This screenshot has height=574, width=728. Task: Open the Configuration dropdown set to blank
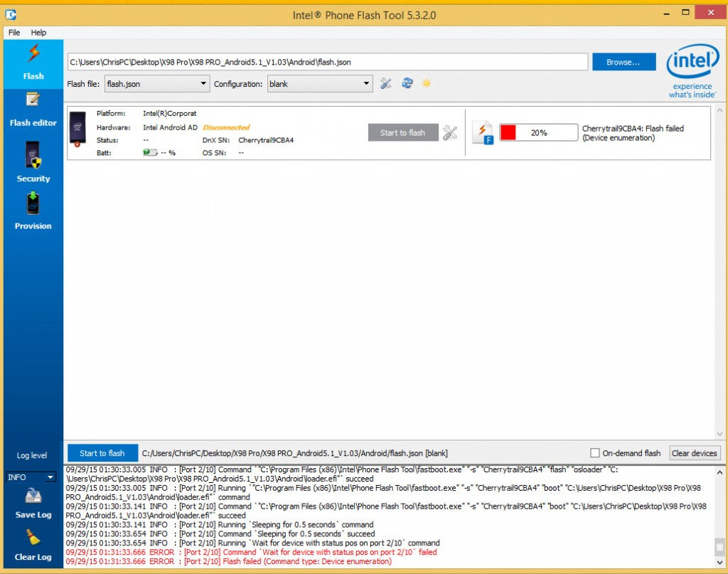pyautogui.click(x=320, y=84)
